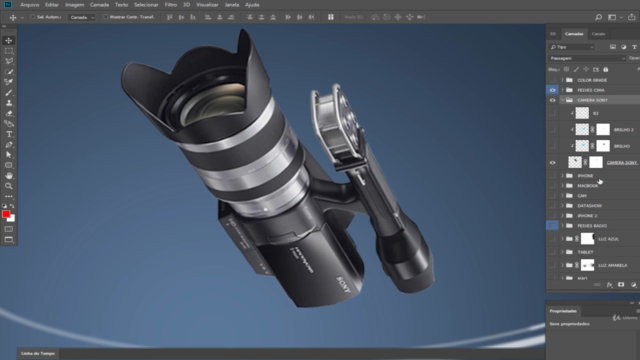Open the Filtro menu
This screenshot has width=640, height=360.
click(171, 5)
